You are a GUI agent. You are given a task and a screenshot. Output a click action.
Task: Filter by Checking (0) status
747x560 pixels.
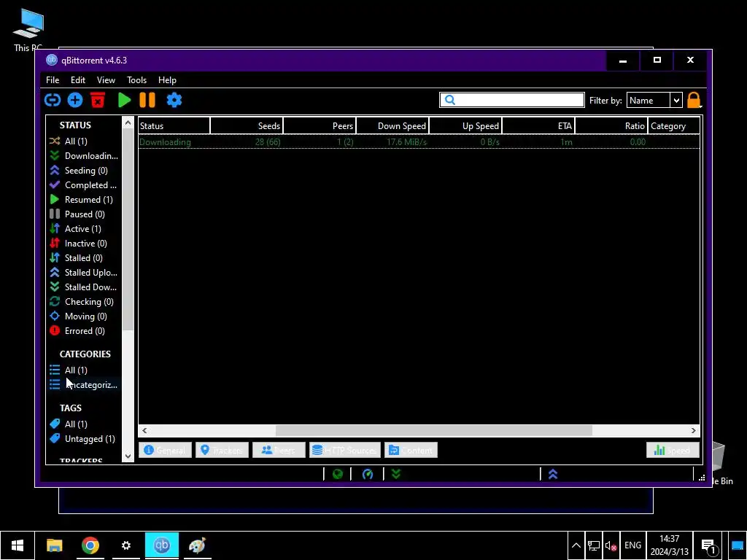84,302
